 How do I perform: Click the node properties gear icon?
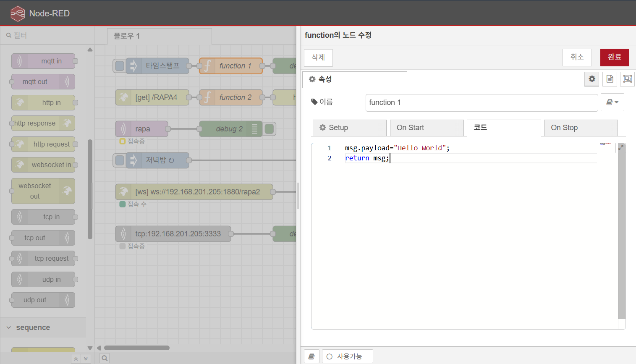592,79
